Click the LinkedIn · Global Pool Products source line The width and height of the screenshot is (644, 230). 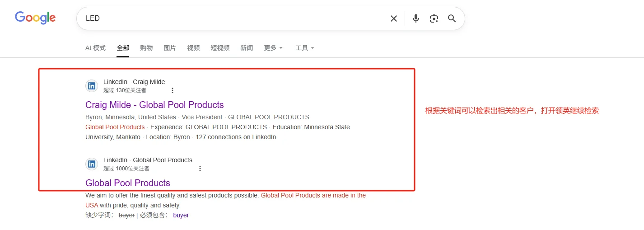(x=148, y=160)
